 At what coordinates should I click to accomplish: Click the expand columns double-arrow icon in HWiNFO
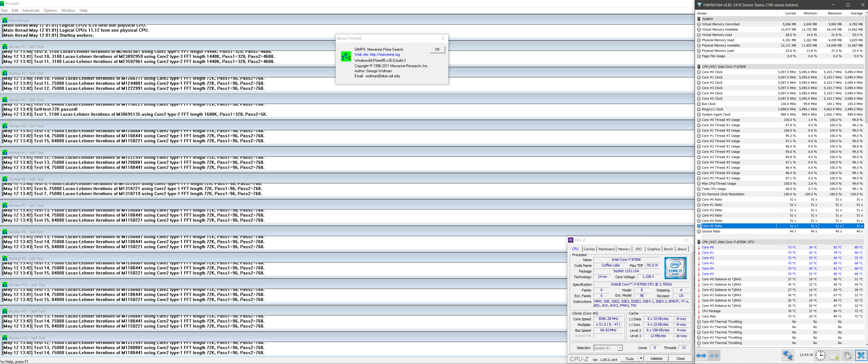click(x=701, y=356)
